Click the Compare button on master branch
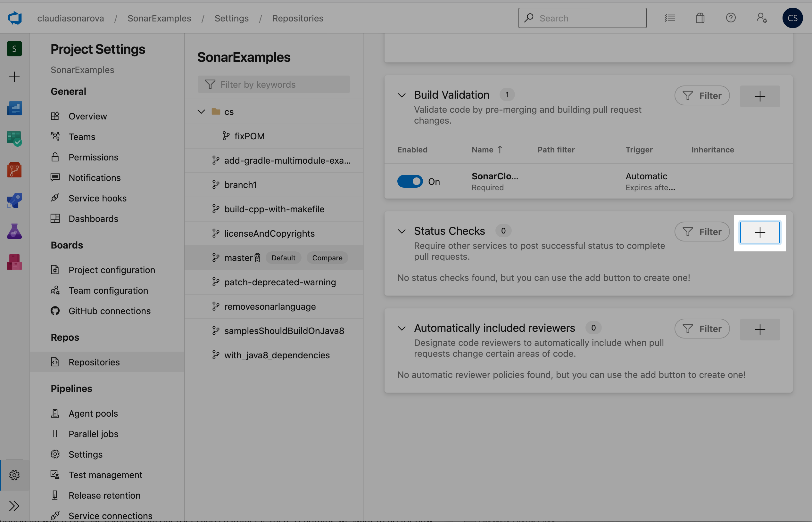 (x=327, y=258)
